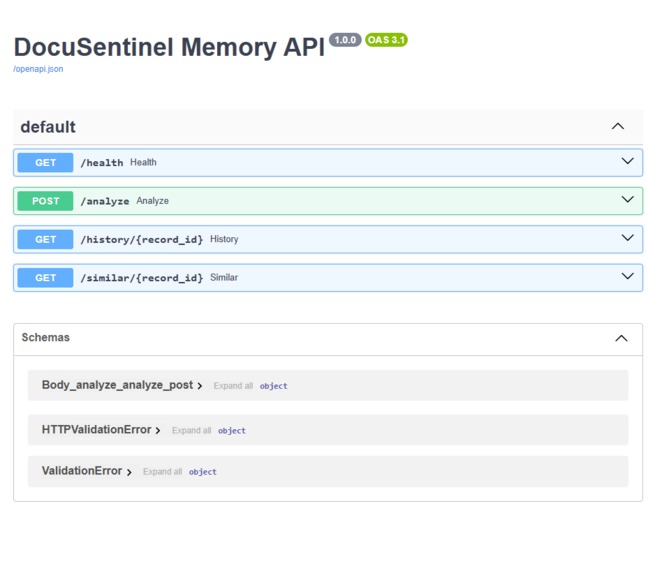Click object type label of HTTPValidationError
648x573 pixels.
pyautogui.click(x=231, y=430)
